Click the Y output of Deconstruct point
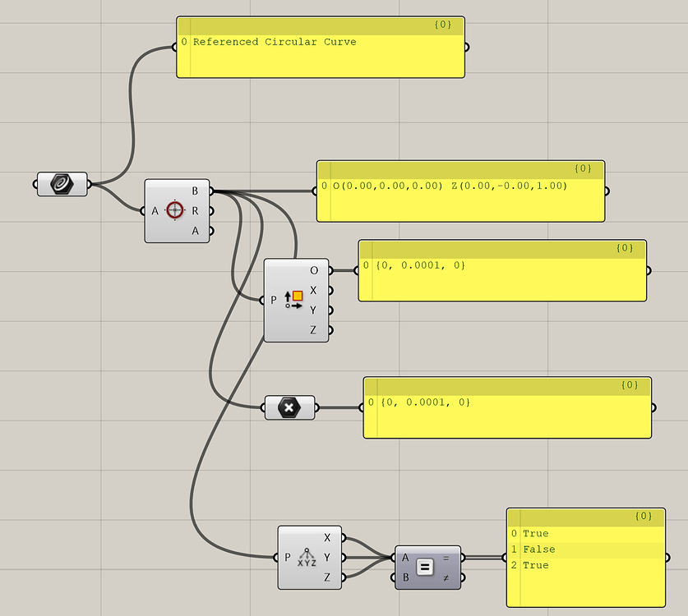The width and height of the screenshot is (688, 616). point(327,557)
